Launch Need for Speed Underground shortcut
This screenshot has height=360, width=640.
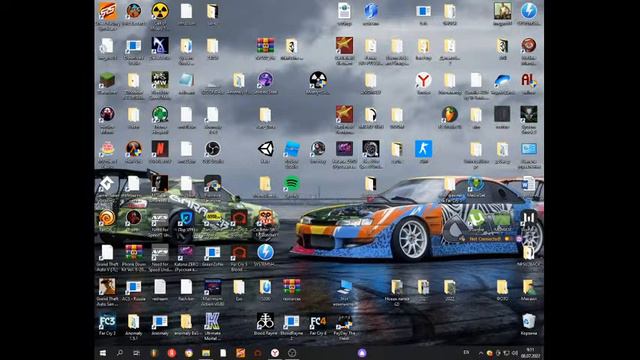(160, 253)
